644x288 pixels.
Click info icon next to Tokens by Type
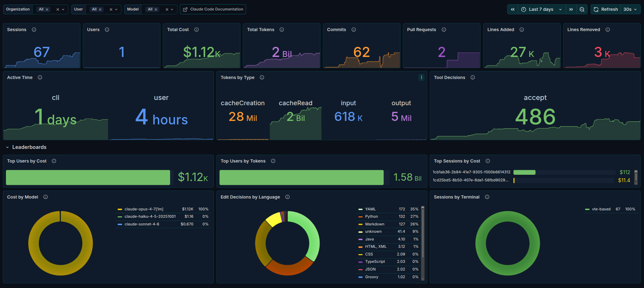[x=262, y=78]
